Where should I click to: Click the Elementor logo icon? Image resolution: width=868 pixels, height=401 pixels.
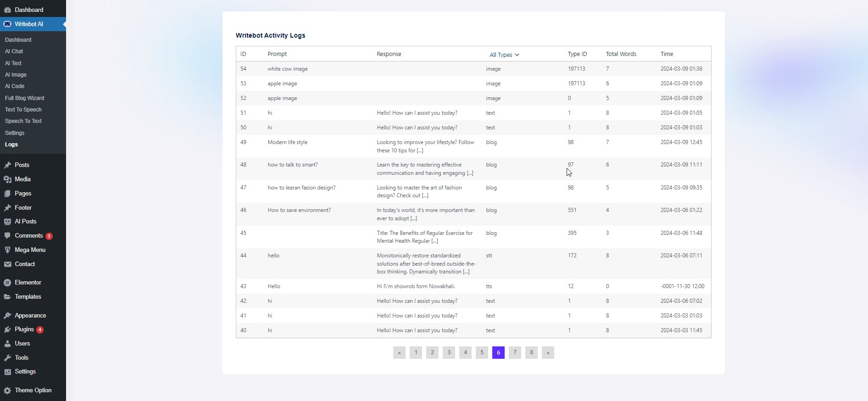7,283
